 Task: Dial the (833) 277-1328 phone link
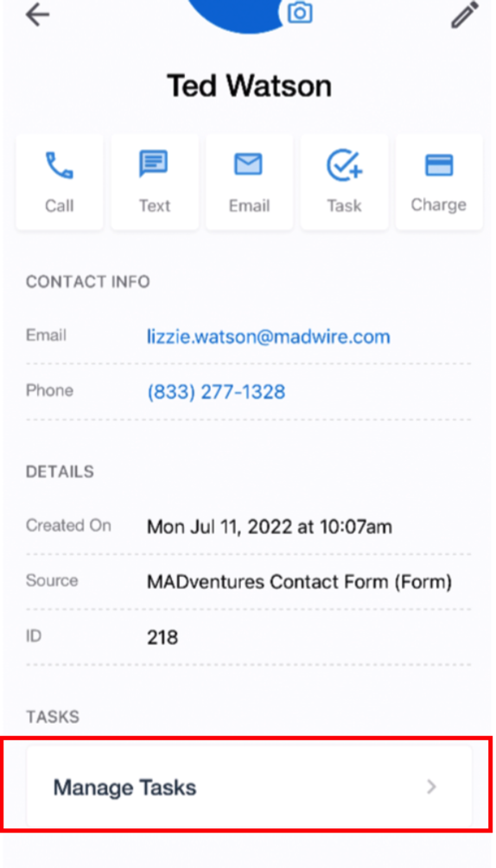point(216,392)
